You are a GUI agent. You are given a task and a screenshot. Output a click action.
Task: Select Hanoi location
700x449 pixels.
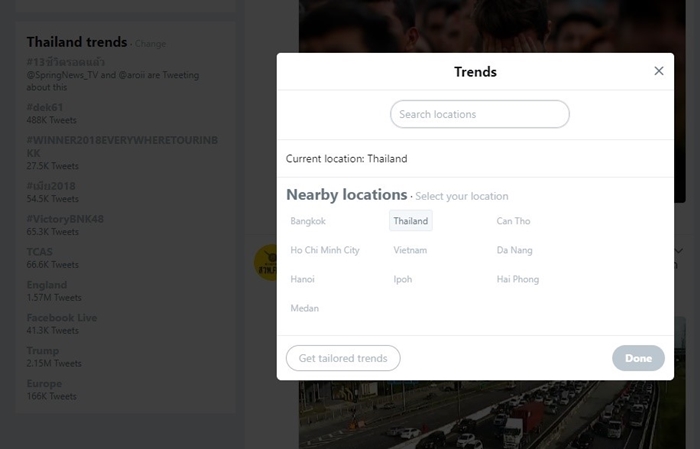click(302, 279)
